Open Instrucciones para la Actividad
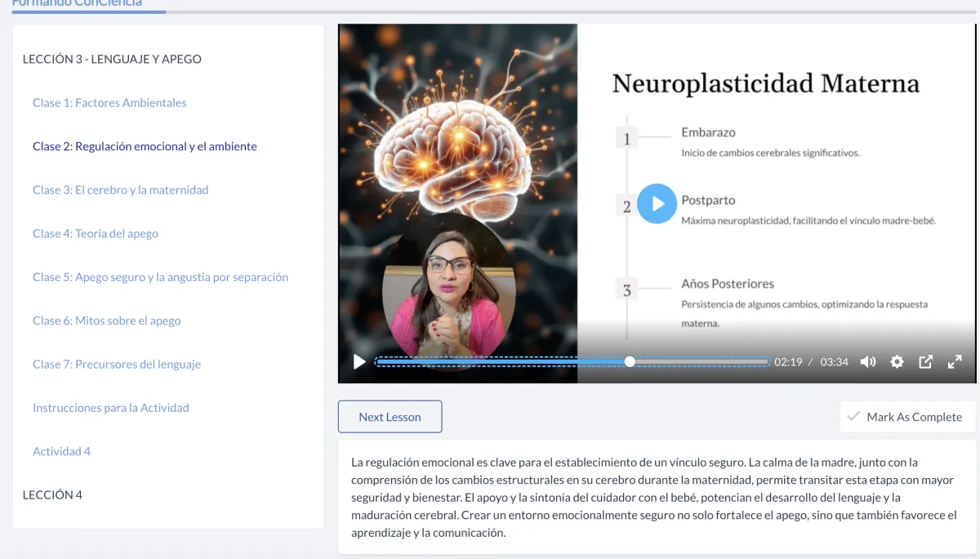 coord(111,408)
